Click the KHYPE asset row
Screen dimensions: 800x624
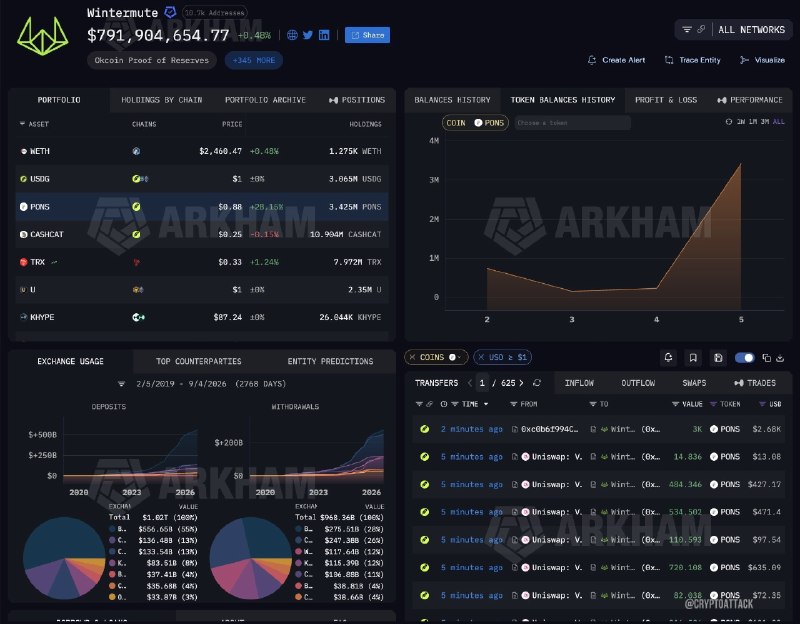coord(202,317)
